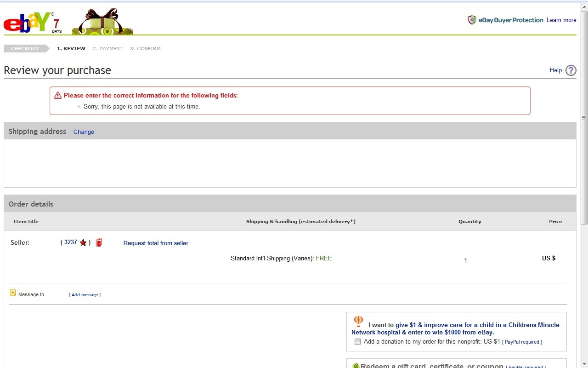Click the scrollbar up arrow
Screen dimensions: 588x368
pyautogui.click(x=584, y=7)
